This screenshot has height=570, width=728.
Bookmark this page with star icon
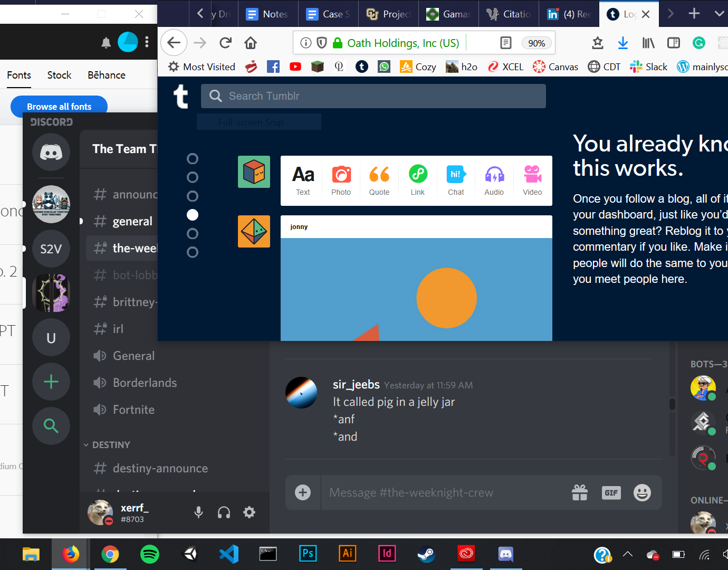(x=598, y=43)
